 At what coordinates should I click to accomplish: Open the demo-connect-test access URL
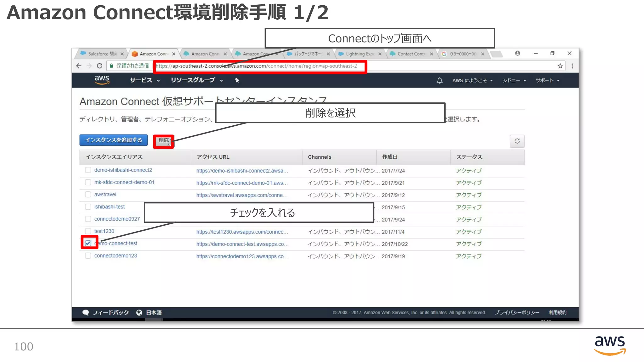click(x=242, y=244)
